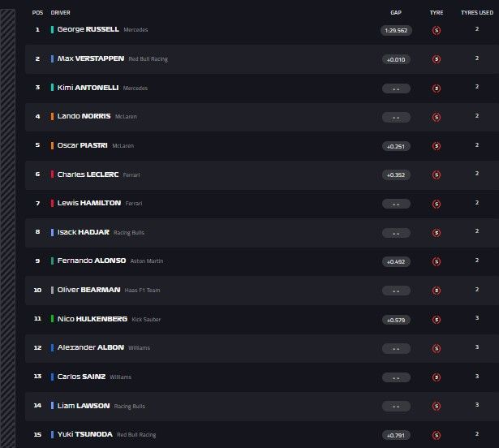Click the tyre icon in Fernando Alonso's row
This screenshot has height=448, width=499.
coord(437,261)
